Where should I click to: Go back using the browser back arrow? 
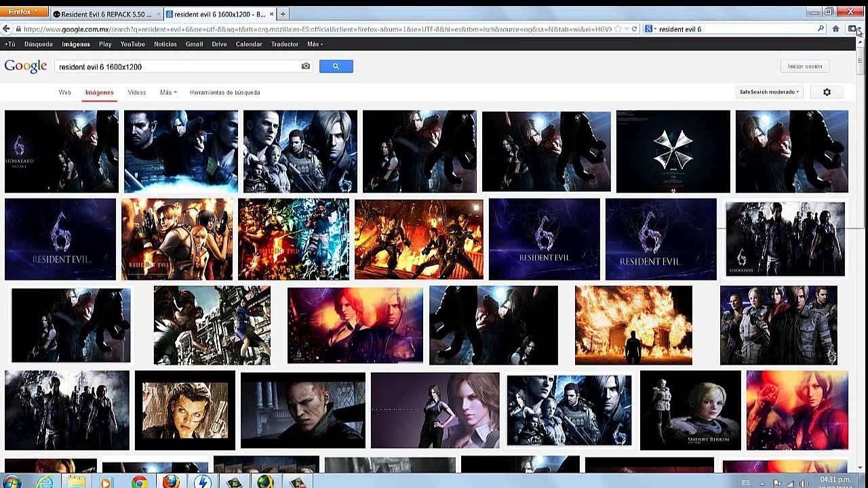pyautogui.click(x=6, y=29)
